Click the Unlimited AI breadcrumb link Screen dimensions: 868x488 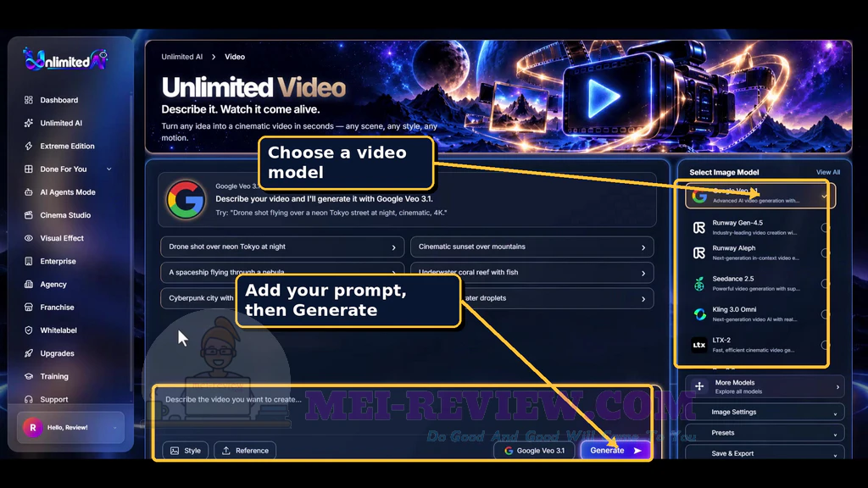(x=181, y=57)
